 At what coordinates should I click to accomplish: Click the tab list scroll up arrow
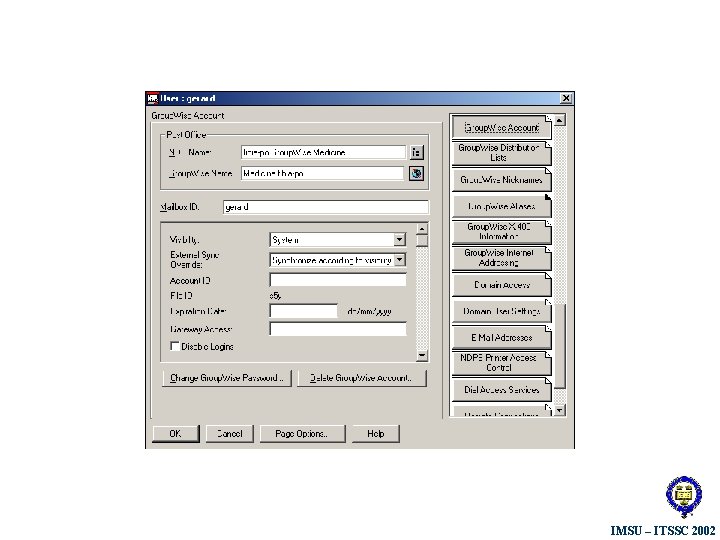(x=559, y=120)
